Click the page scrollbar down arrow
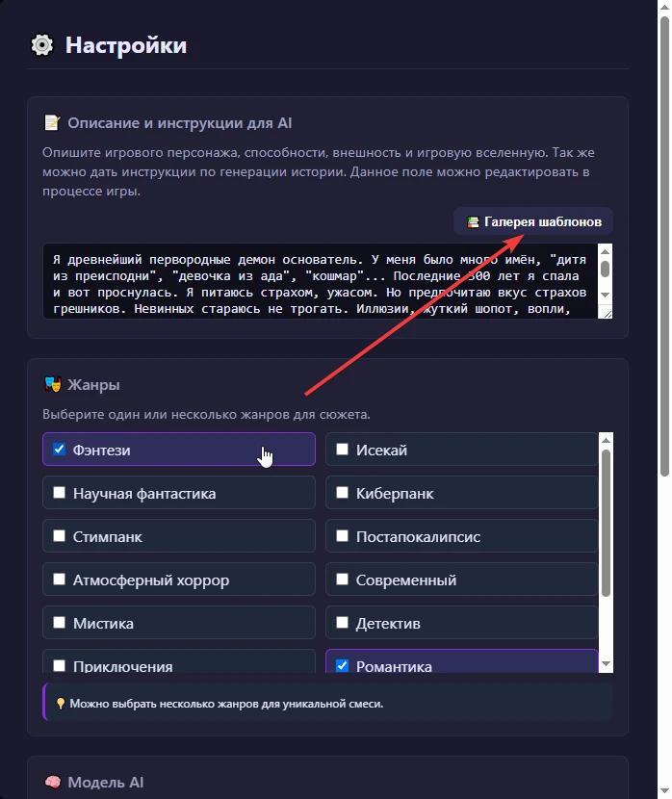This screenshot has height=799, width=672. (x=664, y=790)
